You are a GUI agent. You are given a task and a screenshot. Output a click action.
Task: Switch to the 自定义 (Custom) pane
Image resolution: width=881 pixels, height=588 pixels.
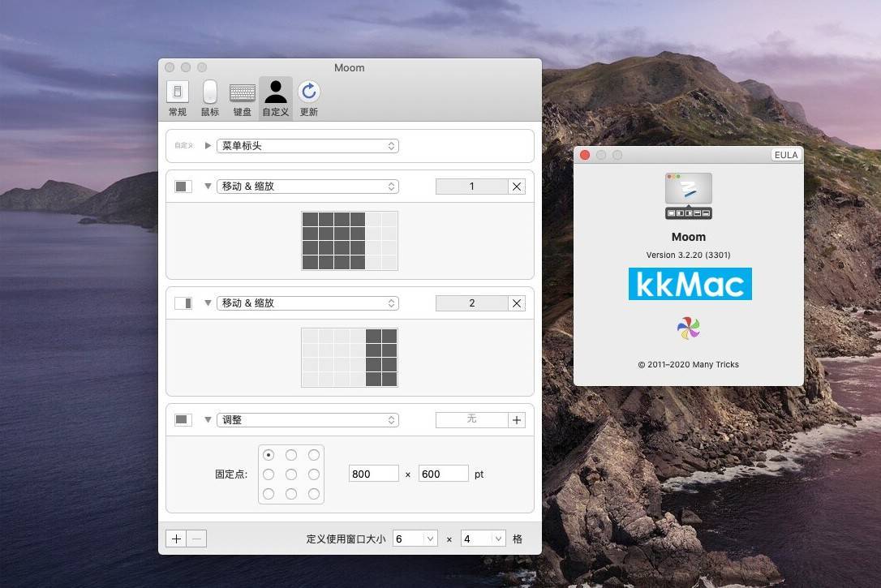point(275,96)
